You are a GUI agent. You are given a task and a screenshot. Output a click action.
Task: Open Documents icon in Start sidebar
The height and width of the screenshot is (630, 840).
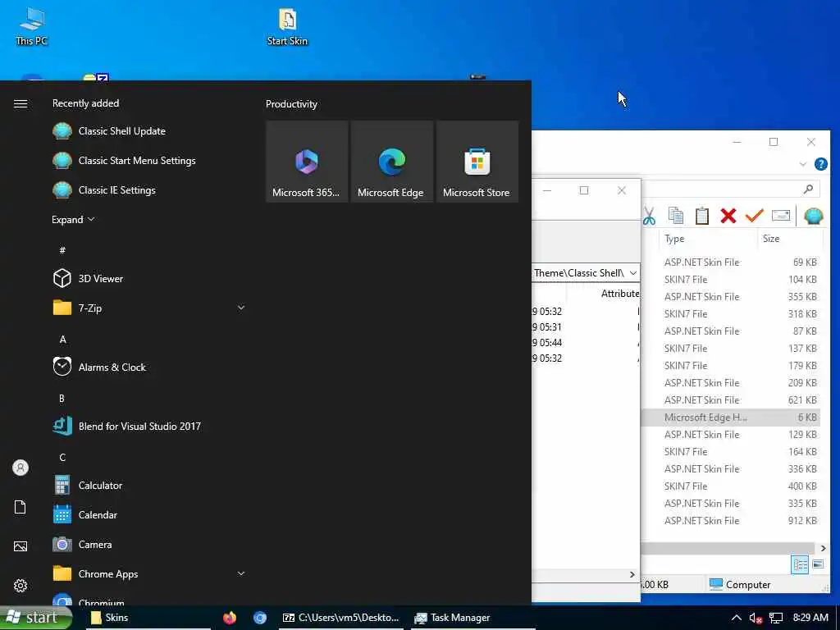tap(21, 507)
